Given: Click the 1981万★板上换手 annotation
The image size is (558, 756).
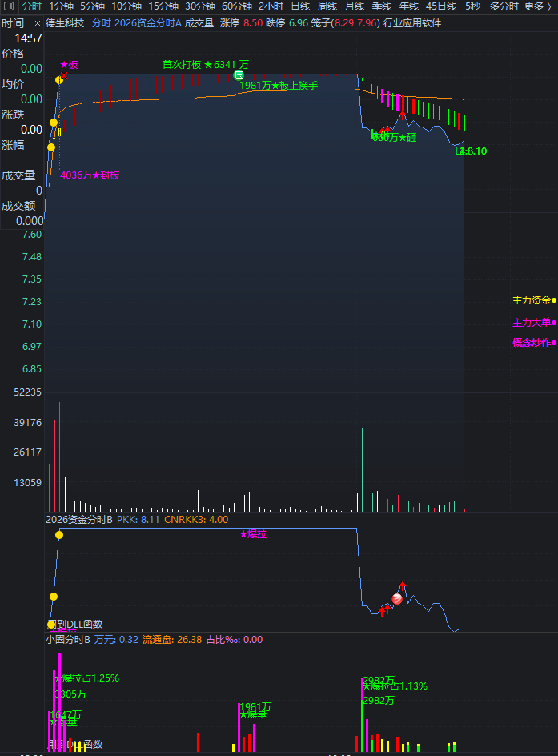Looking at the screenshot, I should point(279,86).
